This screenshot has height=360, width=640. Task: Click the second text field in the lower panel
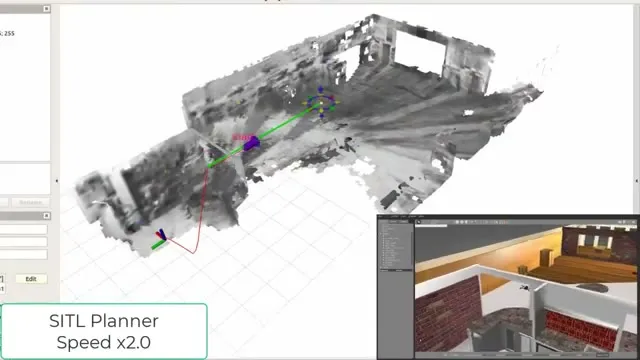pos(23,242)
